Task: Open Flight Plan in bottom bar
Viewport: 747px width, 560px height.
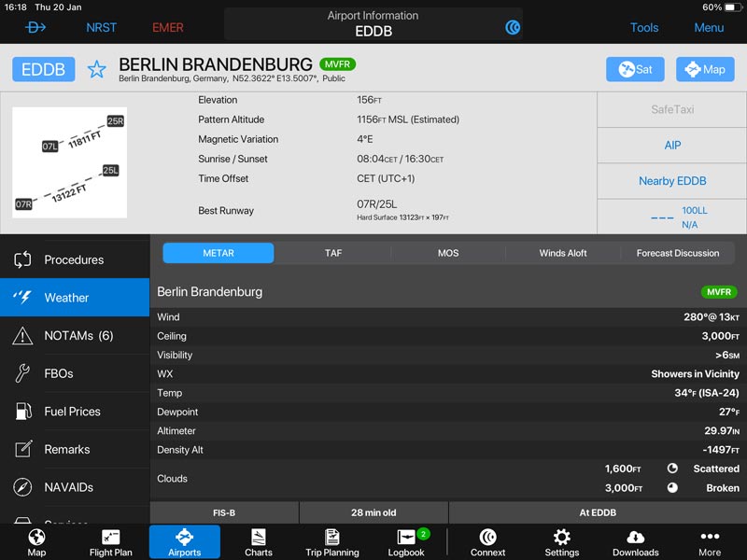Action: click(x=110, y=542)
